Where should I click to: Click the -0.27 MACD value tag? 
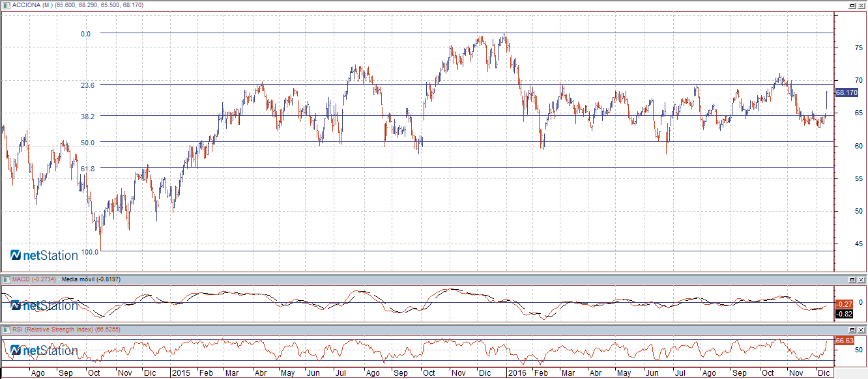point(844,304)
